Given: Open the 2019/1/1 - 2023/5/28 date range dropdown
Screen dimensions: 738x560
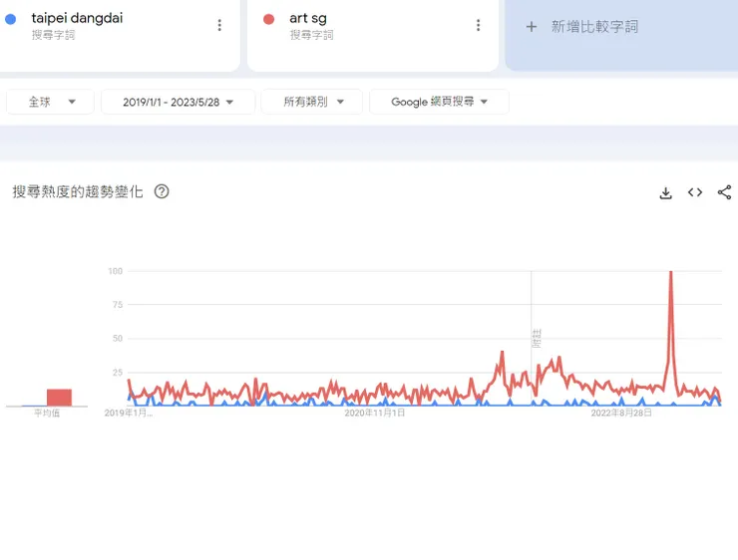Looking at the screenshot, I should coord(178,102).
